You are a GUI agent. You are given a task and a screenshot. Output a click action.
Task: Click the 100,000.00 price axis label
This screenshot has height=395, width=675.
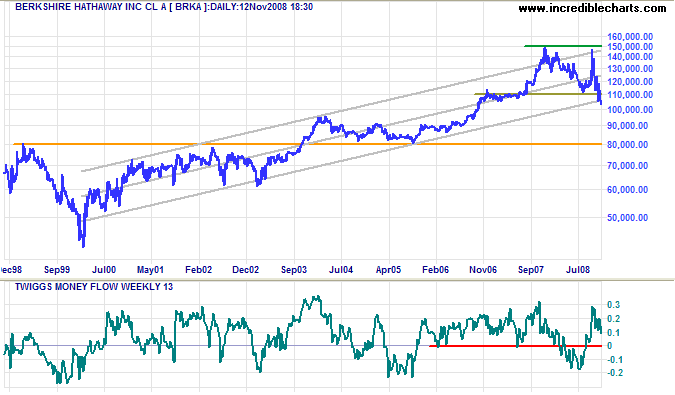[x=630, y=110]
